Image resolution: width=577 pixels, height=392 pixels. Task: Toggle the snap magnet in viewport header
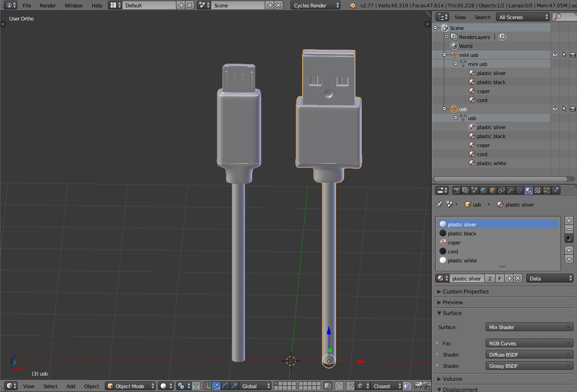pyautogui.click(x=350, y=386)
